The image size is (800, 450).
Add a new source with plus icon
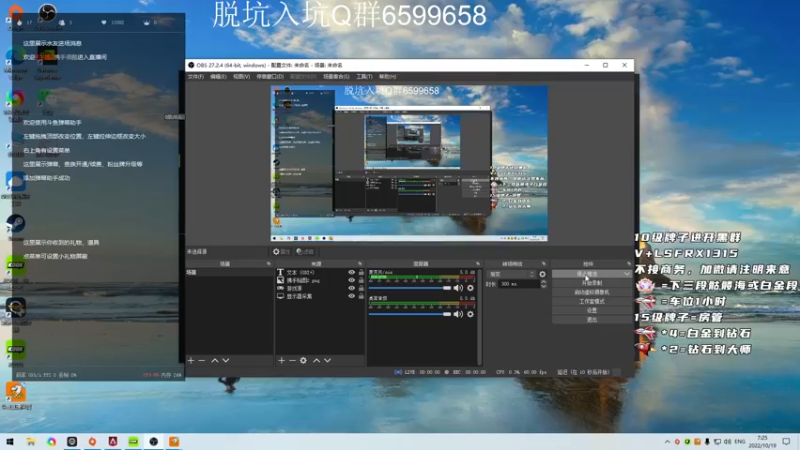[x=282, y=360]
